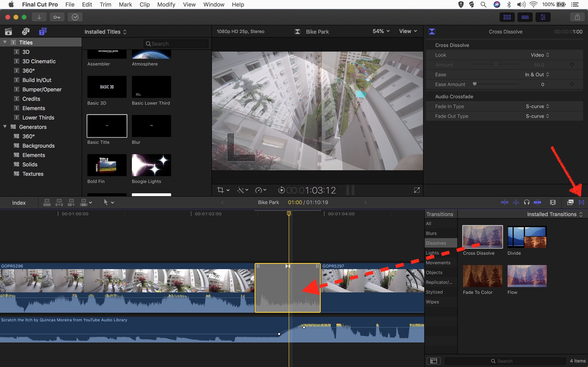The height and width of the screenshot is (367, 588).
Task: Select the headphone solo icon above timeline
Action: click(527, 202)
